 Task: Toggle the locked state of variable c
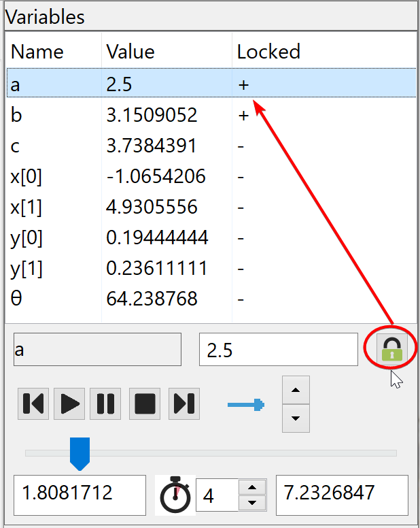tap(241, 146)
